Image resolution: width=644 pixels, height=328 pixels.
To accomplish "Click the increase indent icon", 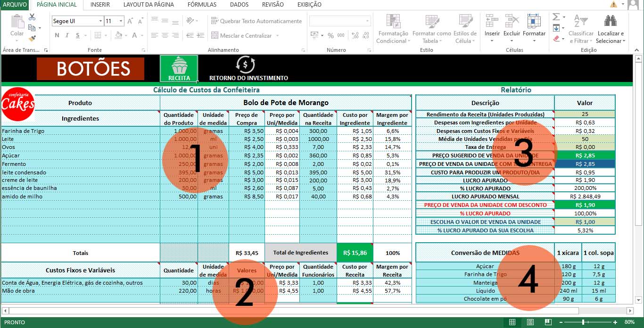I will point(200,35).
